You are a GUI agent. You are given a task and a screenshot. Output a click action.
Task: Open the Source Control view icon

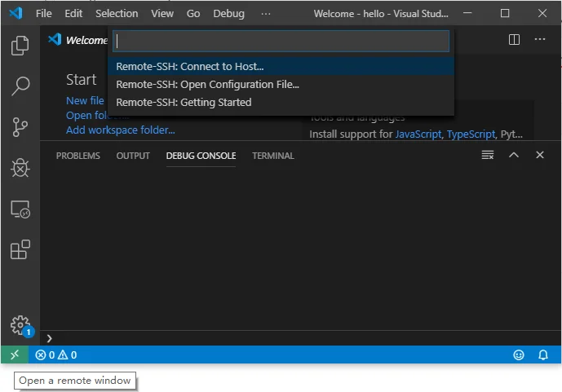point(20,127)
